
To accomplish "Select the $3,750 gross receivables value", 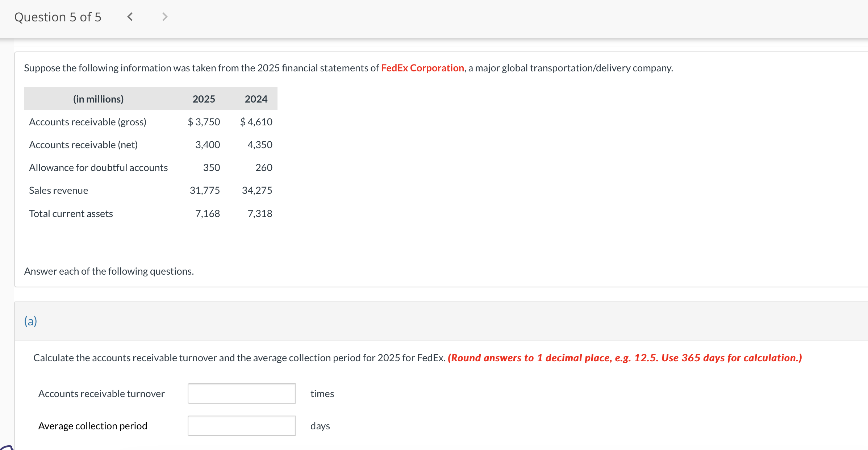I will pos(204,122).
